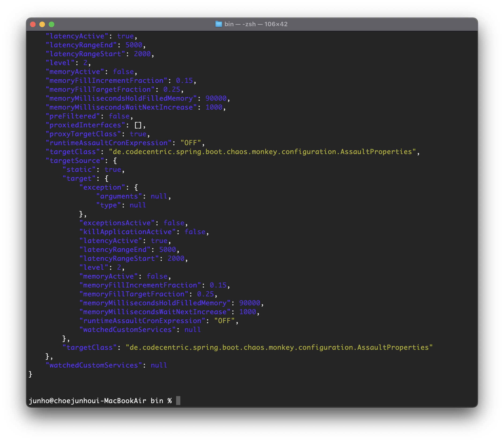504x442 pixels.
Task: Click the prompt text junho@choejunhoui-MacBookAir
Action: (x=87, y=401)
